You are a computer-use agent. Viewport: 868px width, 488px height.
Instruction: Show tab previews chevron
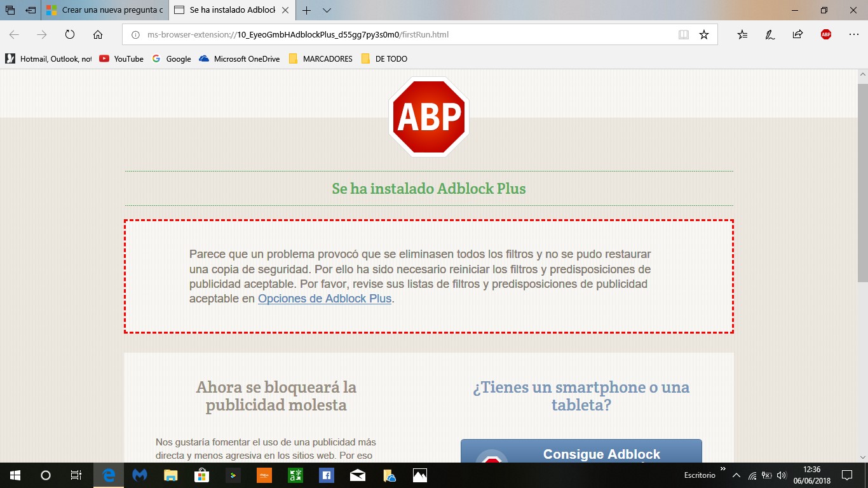tap(327, 10)
